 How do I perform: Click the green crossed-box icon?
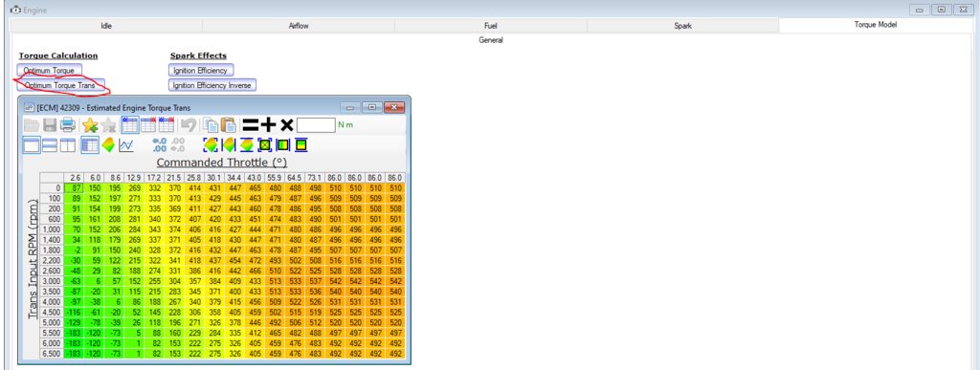[x=264, y=144]
